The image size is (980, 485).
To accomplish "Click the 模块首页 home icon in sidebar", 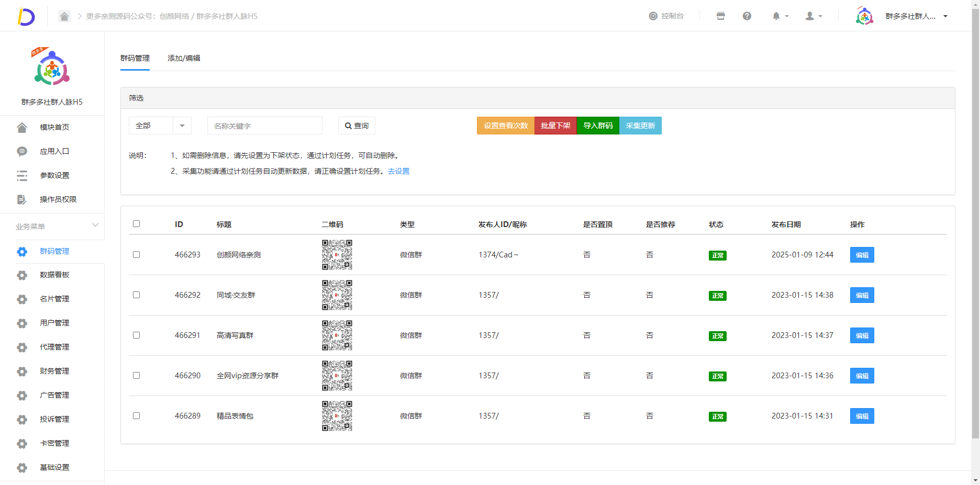I will [x=22, y=127].
